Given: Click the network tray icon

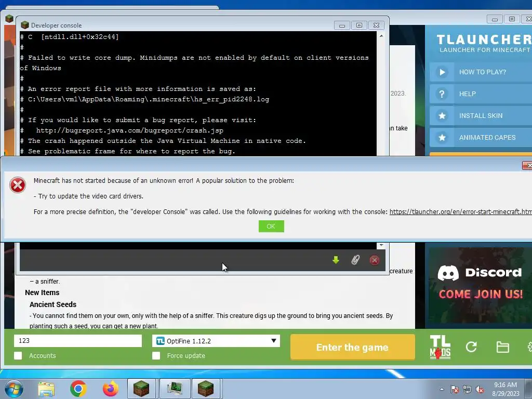Looking at the screenshot, I should pos(467,389).
